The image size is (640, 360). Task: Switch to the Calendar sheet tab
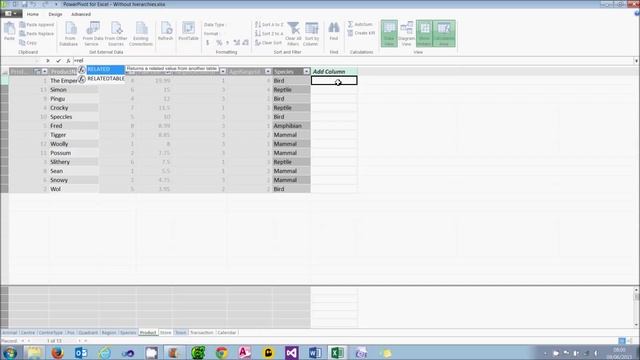click(x=227, y=333)
